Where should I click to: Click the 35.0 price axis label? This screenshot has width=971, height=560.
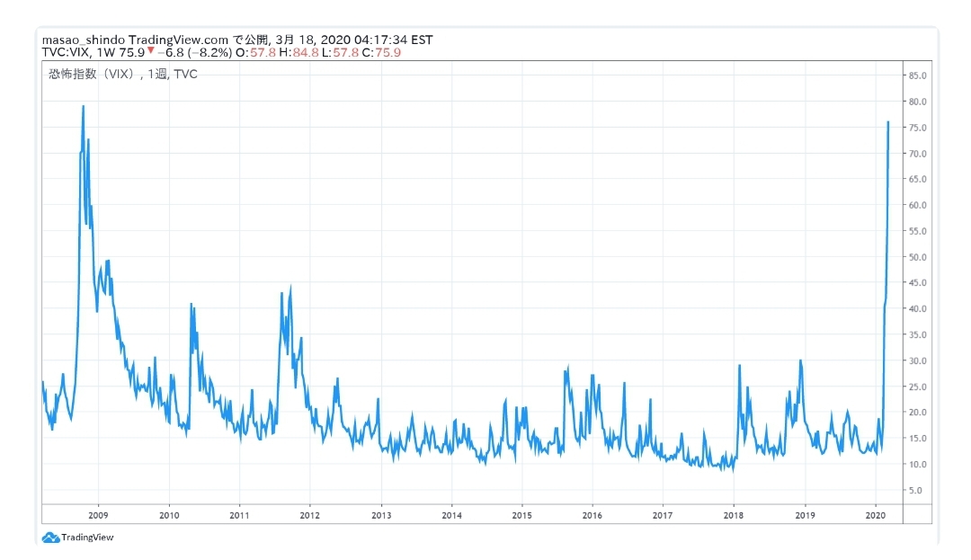[917, 334]
